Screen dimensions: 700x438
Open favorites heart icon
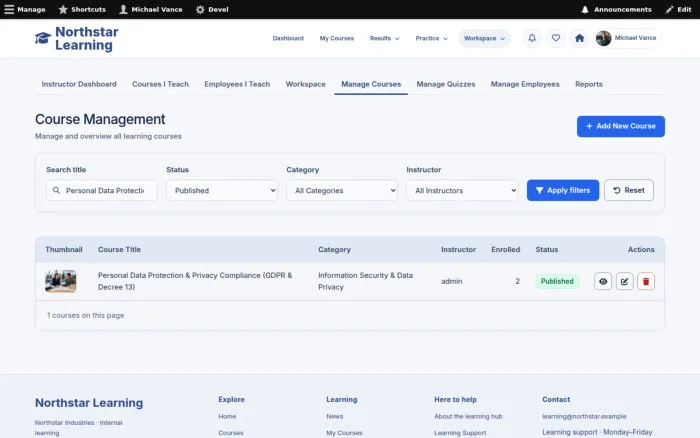tap(555, 38)
